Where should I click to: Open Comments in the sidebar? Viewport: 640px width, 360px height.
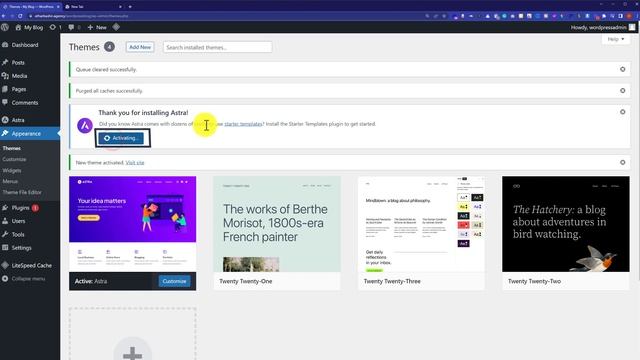click(24, 102)
